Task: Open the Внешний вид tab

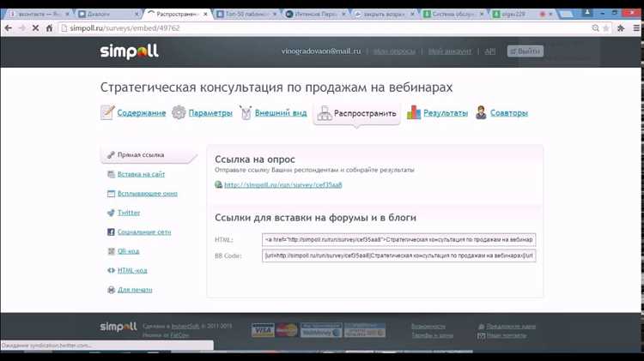Action: 281,113
